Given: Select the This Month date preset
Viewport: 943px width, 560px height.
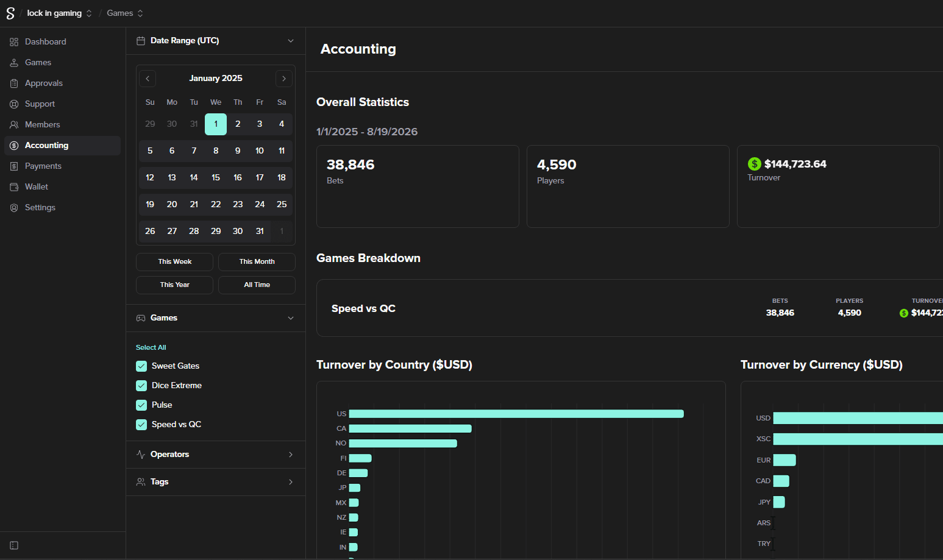Looking at the screenshot, I should tap(257, 262).
